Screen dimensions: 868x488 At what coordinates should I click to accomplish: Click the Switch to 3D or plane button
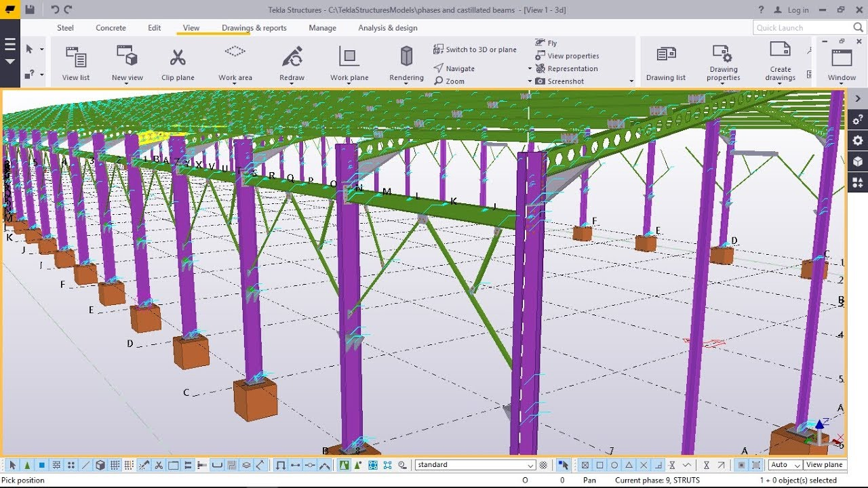point(476,49)
